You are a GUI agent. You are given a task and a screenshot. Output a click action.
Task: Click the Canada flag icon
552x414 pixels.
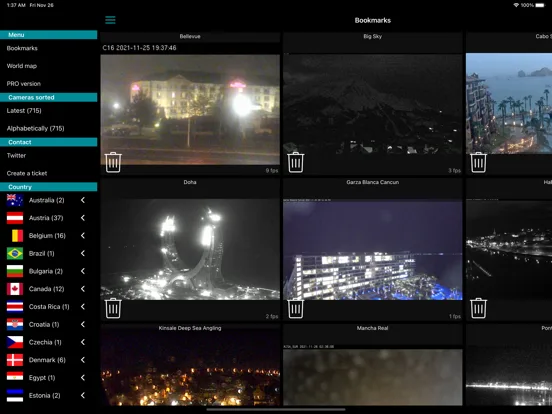point(15,289)
